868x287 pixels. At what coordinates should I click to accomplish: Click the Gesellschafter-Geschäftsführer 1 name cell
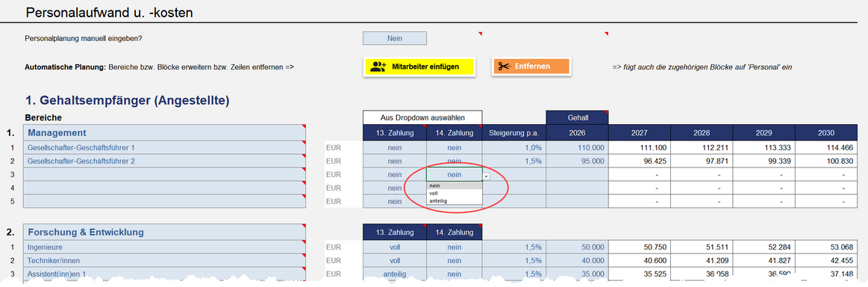[x=164, y=148]
